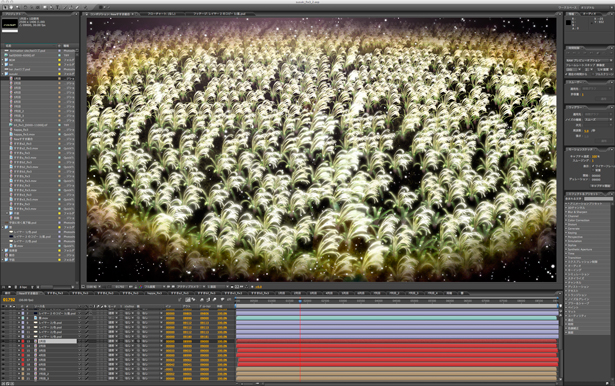This screenshot has height=386, width=615.
Task: Select the Selection arrow tool
Action: [5, 7]
